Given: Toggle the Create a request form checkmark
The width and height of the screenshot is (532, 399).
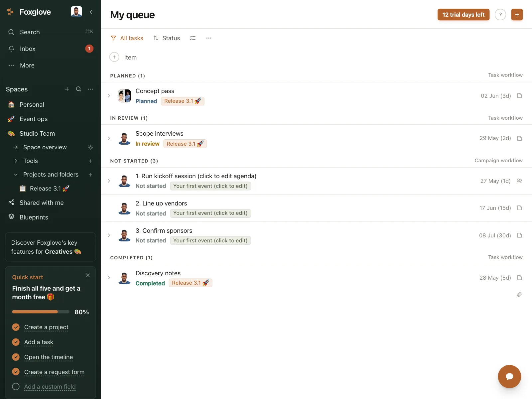Looking at the screenshot, I should click(x=16, y=372).
